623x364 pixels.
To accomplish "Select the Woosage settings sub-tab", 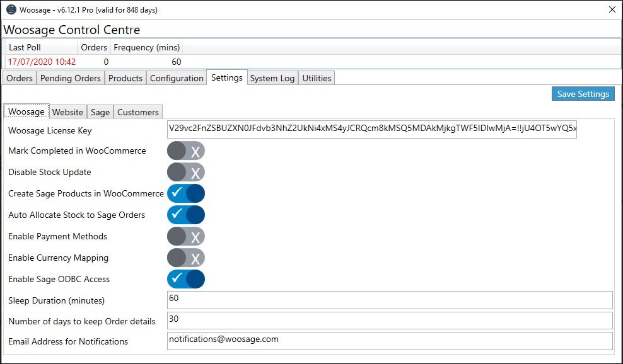I will tap(26, 111).
